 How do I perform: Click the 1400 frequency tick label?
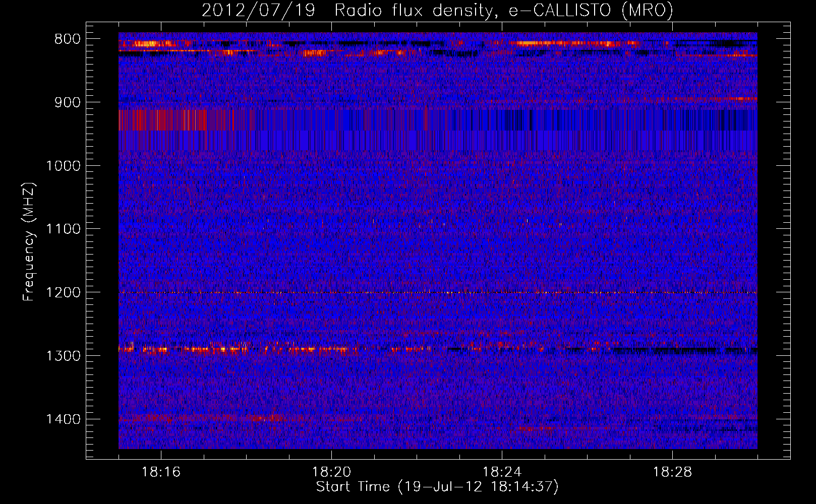pyautogui.click(x=63, y=419)
